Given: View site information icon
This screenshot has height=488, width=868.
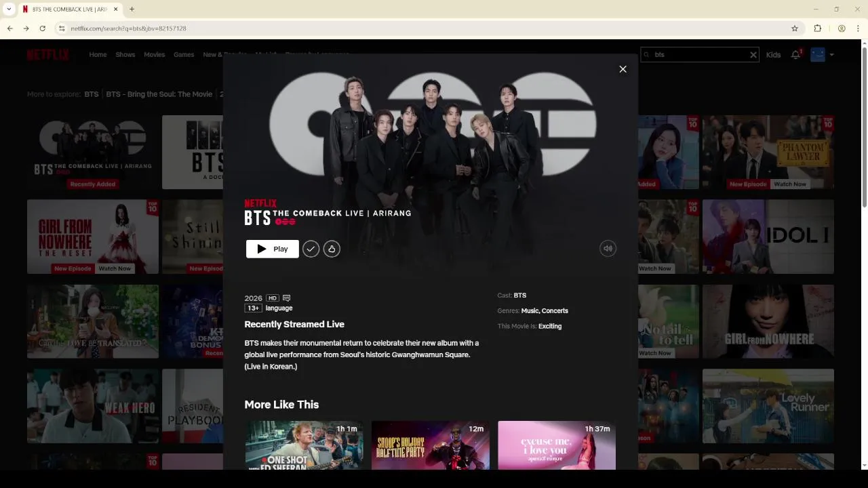Looking at the screenshot, I should tap(62, 28).
